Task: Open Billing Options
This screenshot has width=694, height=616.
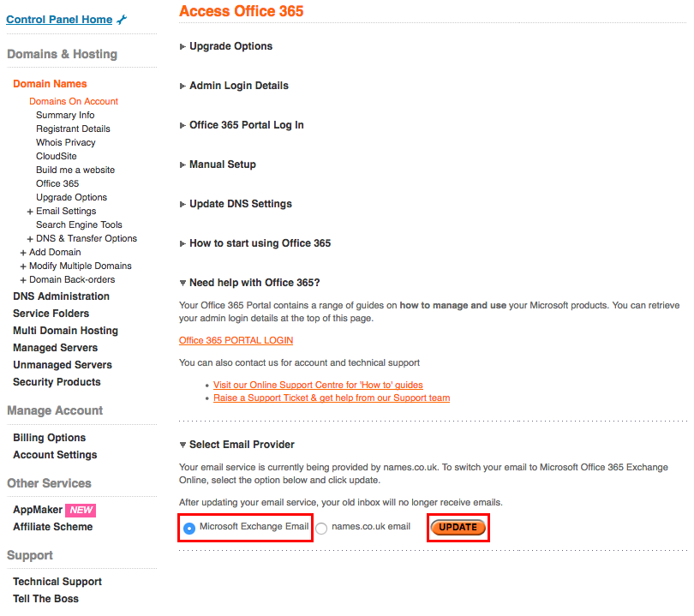Action: pyautogui.click(x=49, y=438)
